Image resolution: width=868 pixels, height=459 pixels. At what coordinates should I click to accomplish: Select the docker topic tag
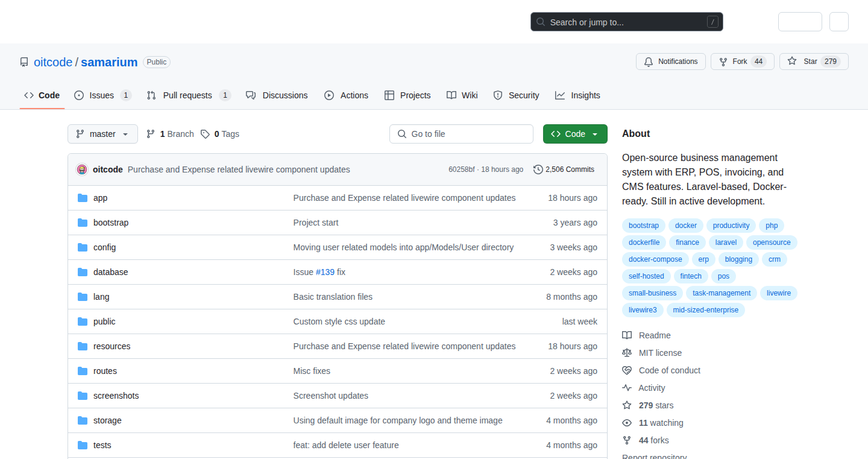tap(686, 226)
